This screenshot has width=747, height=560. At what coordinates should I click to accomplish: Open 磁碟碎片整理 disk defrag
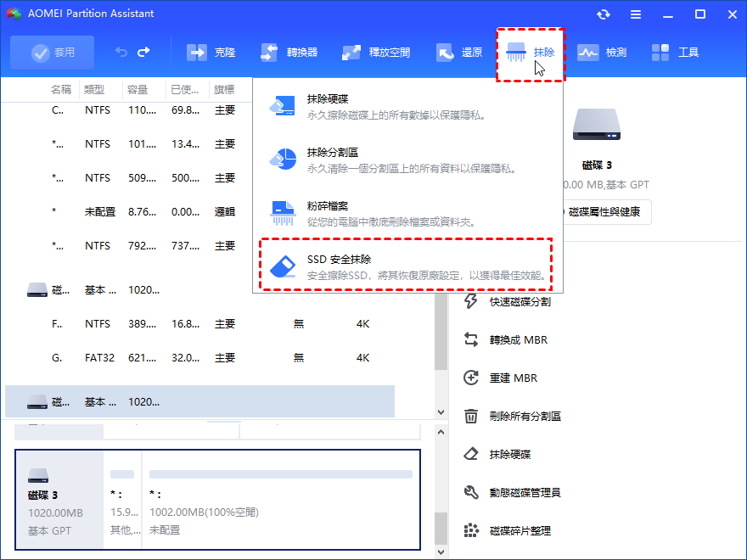pos(508,530)
